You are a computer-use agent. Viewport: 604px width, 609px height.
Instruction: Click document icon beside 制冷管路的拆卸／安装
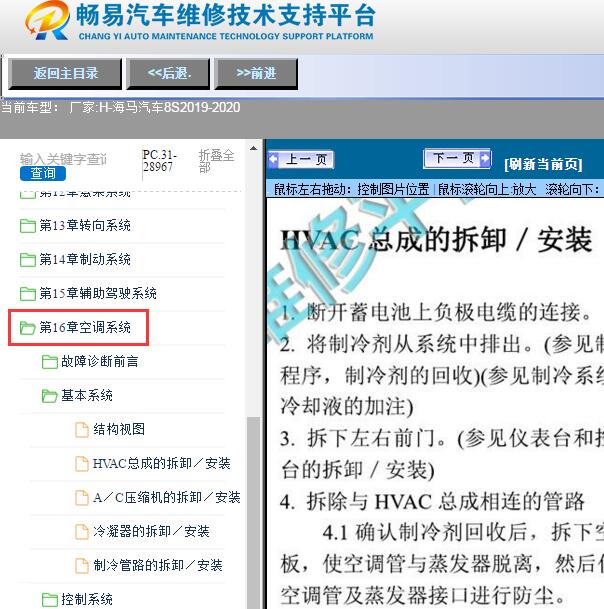click(x=82, y=566)
